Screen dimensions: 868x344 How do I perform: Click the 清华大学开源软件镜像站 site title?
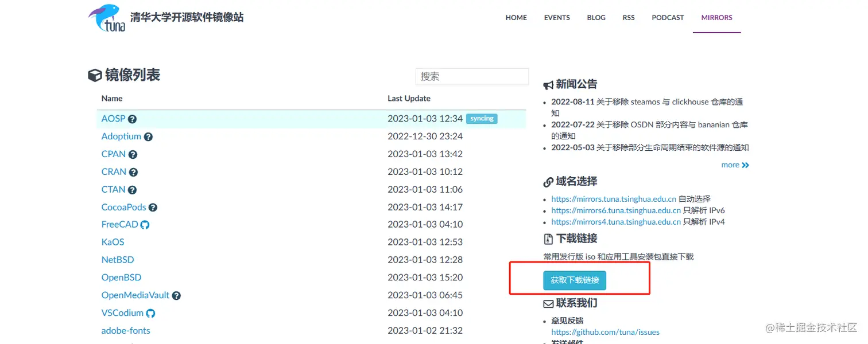pyautogui.click(x=187, y=17)
